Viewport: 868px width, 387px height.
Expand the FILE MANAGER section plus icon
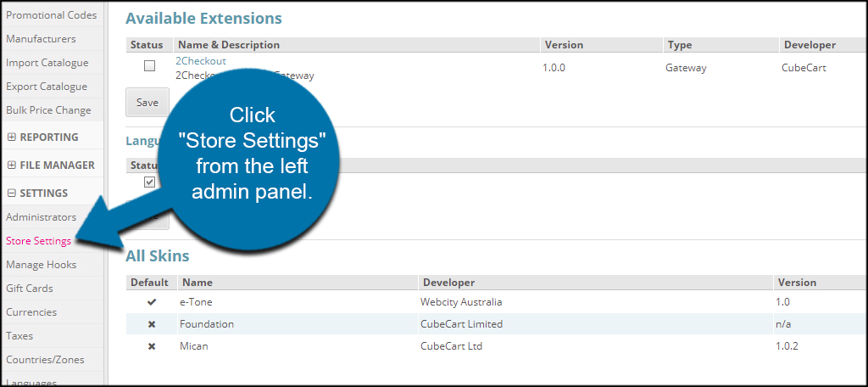click(12, 165)
